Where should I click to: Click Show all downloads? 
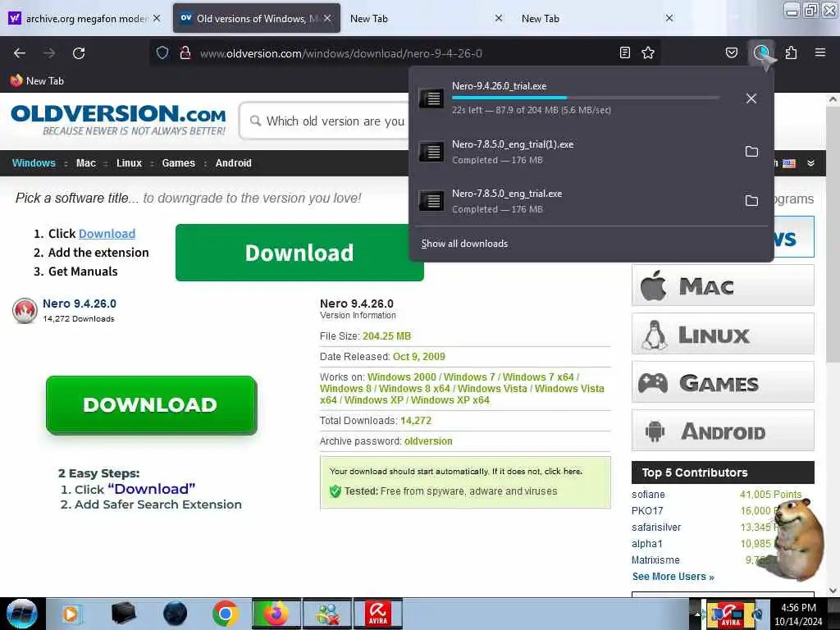point(464,244)
